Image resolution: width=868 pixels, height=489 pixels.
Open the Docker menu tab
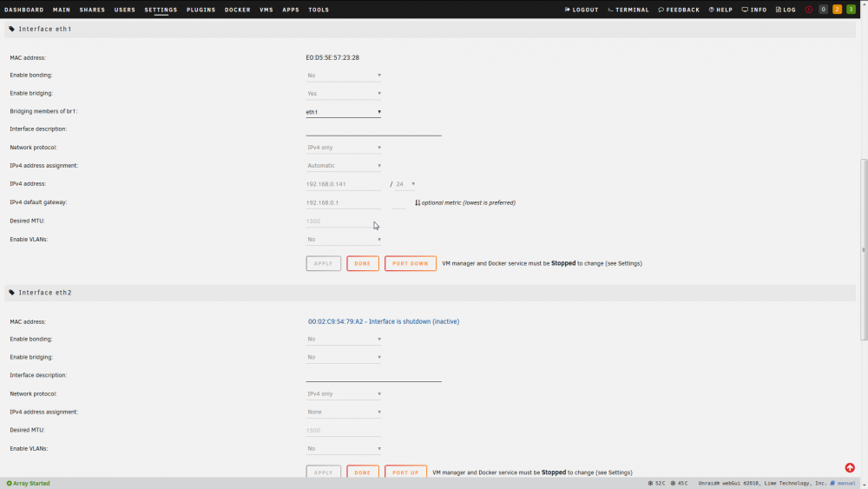[238, 10]
